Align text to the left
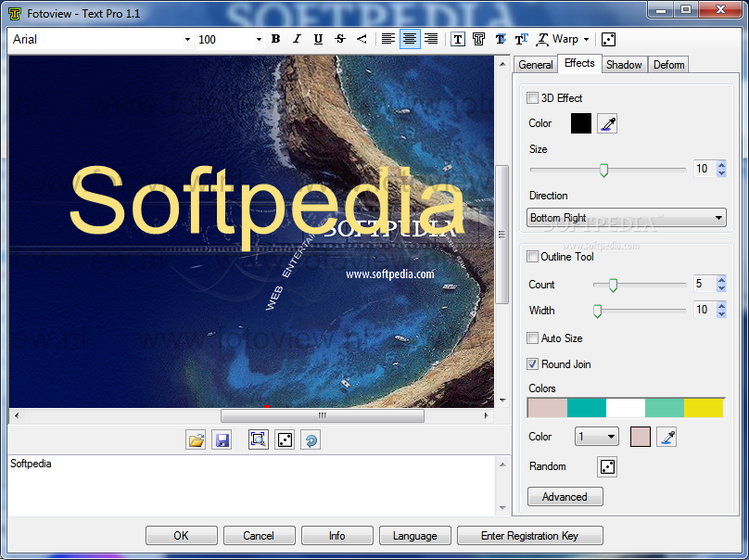The width and height of the screenshot is (749, 560). click(x=387, y=39)
